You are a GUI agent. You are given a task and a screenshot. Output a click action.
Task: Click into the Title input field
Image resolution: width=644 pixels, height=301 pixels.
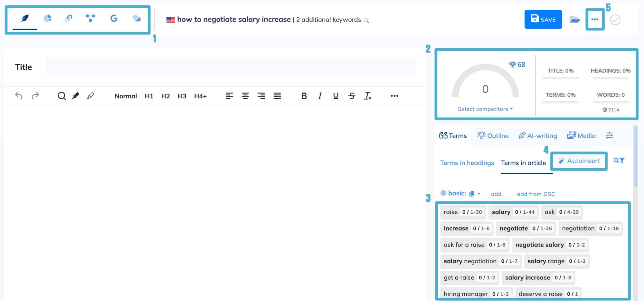coord(230,67)
